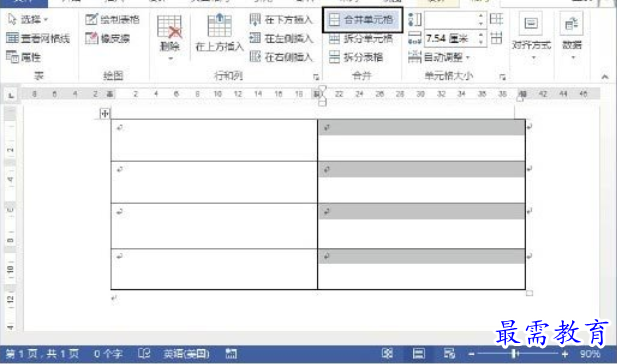617x364 pixels.
Task: Click 在右侧插入 insert column right
Action: 281,57
